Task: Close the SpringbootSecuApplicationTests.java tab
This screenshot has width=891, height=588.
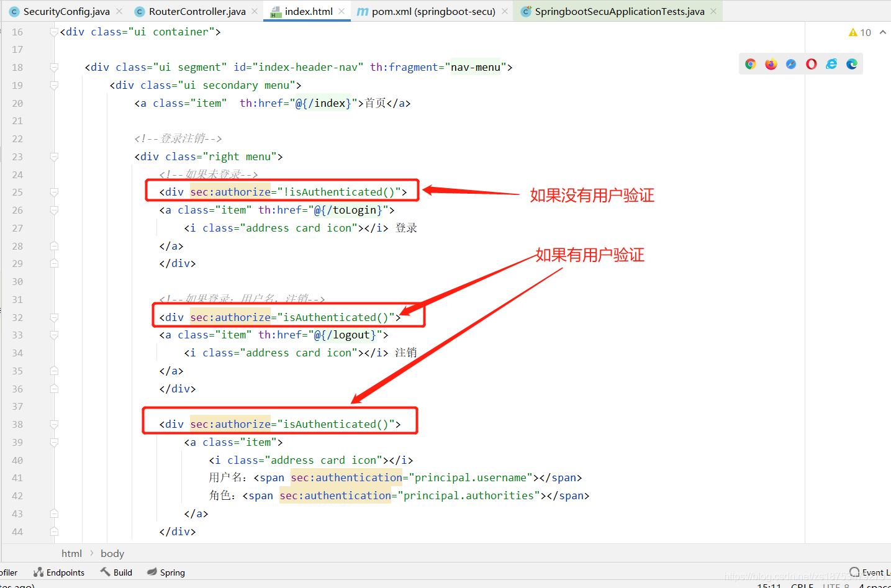Action: tap(713, 11)
